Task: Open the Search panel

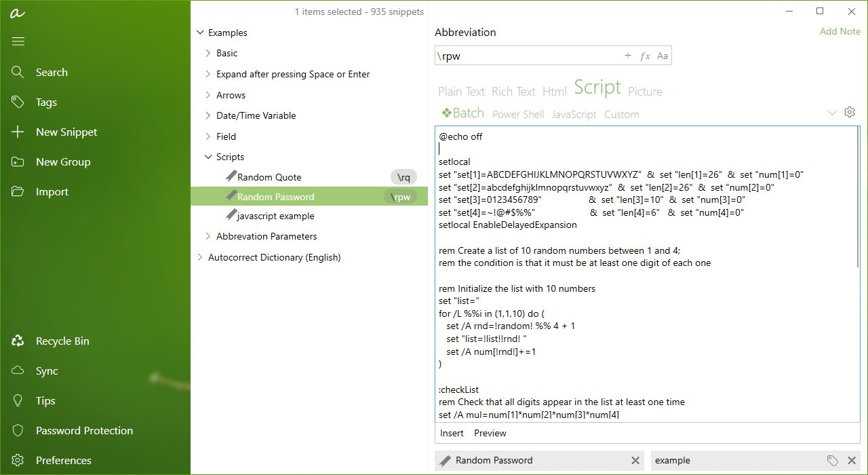Action: [x=52, y=72]
